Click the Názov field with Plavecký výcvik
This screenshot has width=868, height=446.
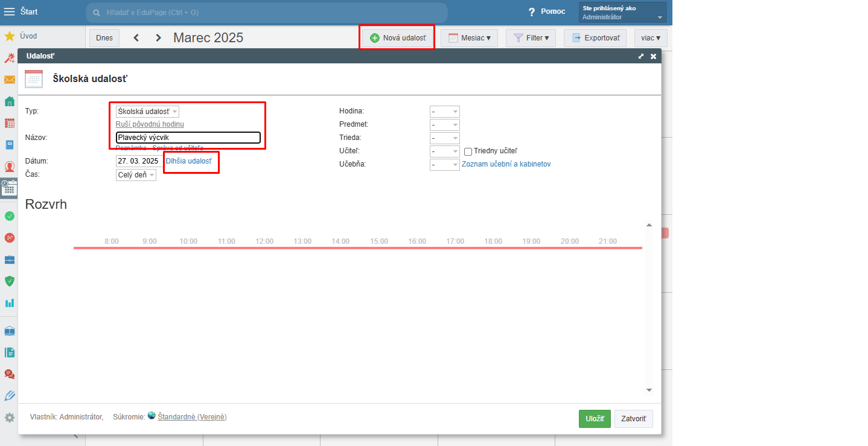click(188, 138)
